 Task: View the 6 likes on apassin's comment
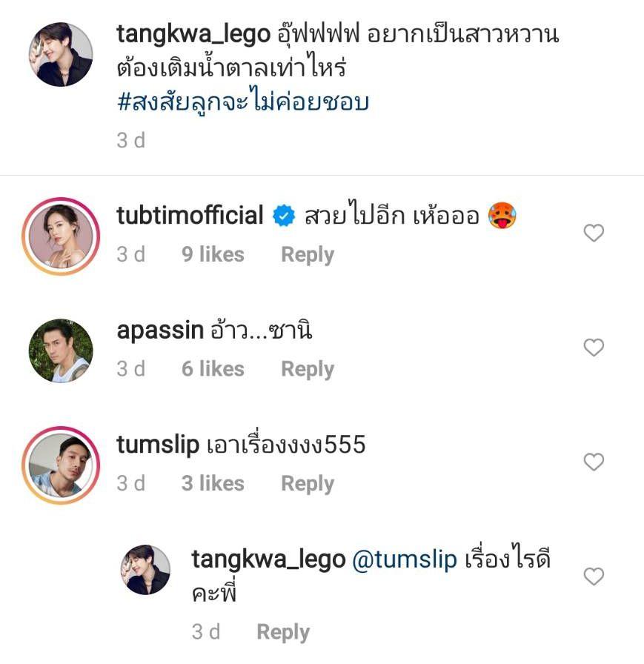(213, 369)
